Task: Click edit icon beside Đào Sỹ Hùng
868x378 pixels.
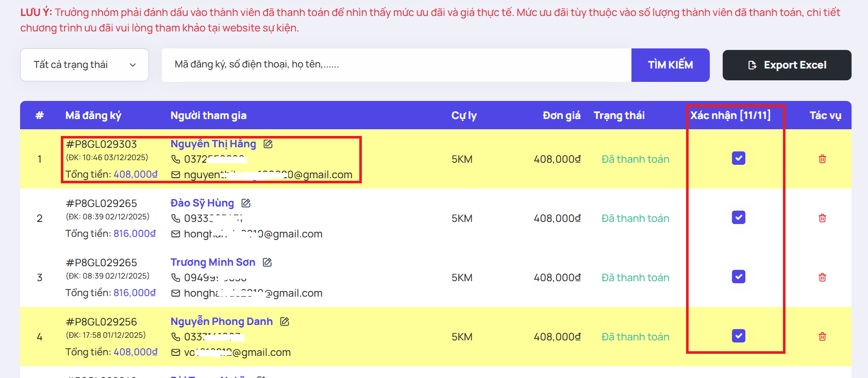Action: point(246,203)
